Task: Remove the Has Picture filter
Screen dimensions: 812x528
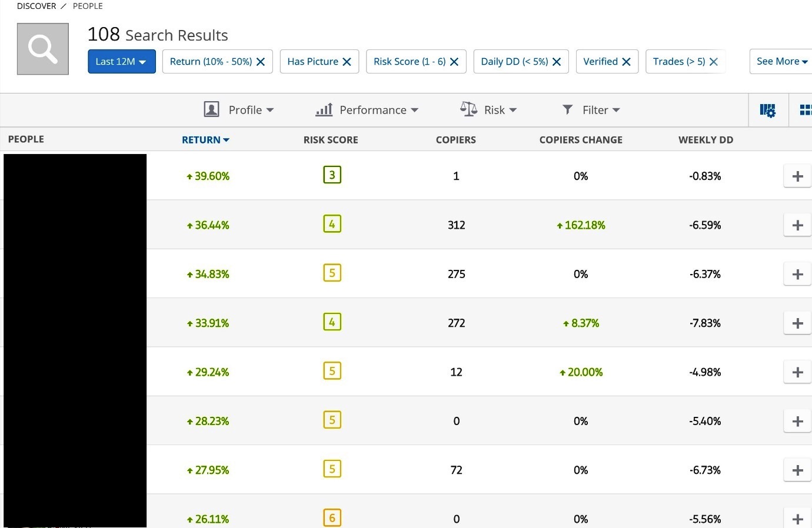Action: click(x=347, y=61)
